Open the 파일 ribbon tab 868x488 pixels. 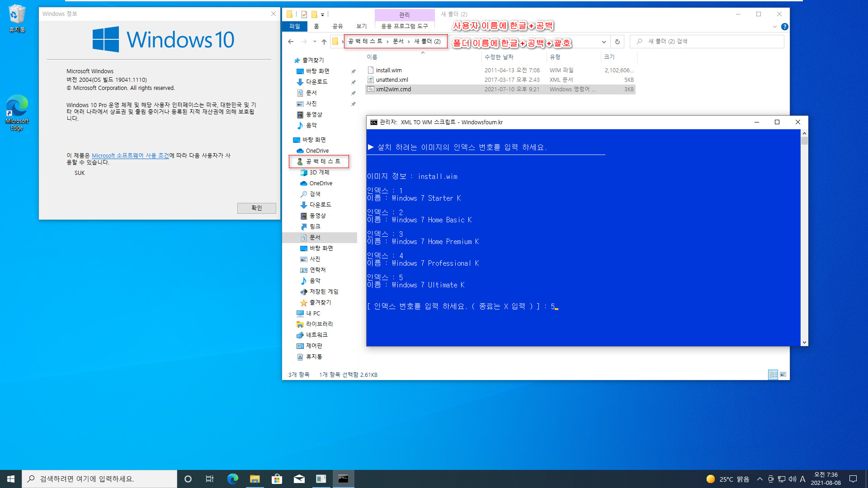[295, 26]
